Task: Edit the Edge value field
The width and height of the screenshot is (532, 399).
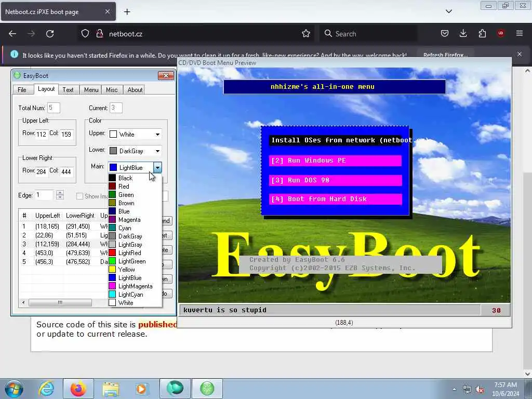Action: tap(44, 195)
